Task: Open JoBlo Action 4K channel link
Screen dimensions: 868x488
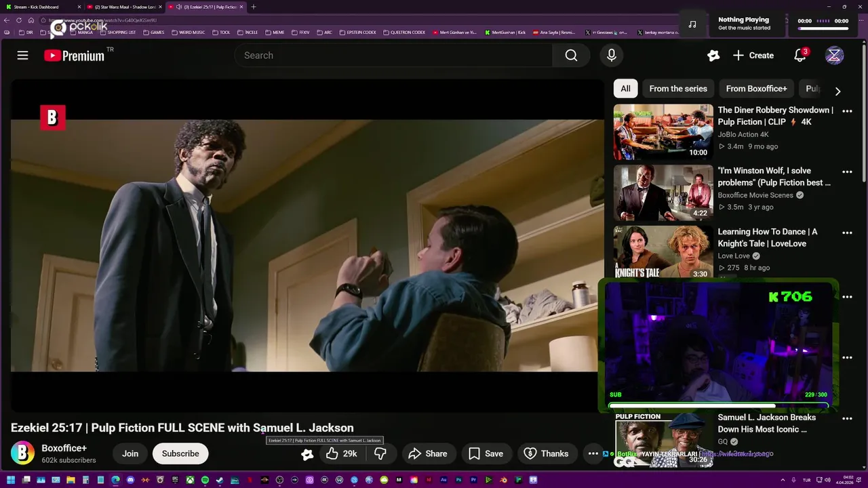Action: pyautogui.click(x=743, y=134)
